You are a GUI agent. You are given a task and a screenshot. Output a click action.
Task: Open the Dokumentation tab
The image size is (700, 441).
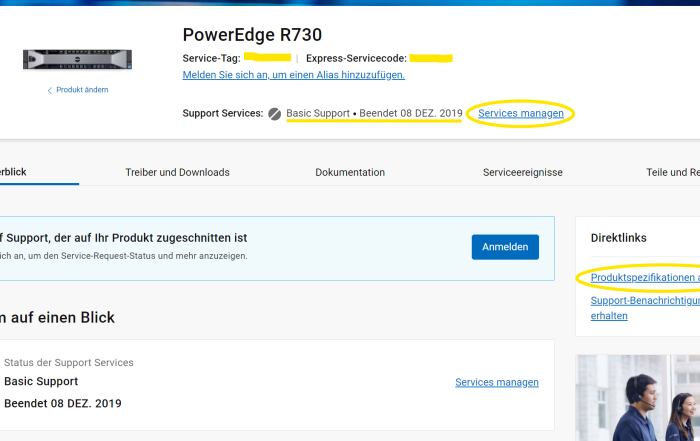[x=350, y=172]
